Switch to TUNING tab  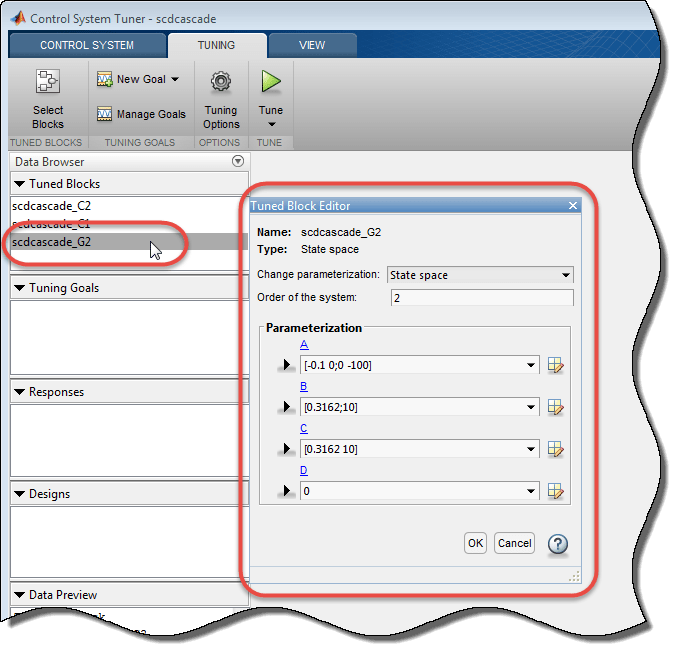click(216, 45)
